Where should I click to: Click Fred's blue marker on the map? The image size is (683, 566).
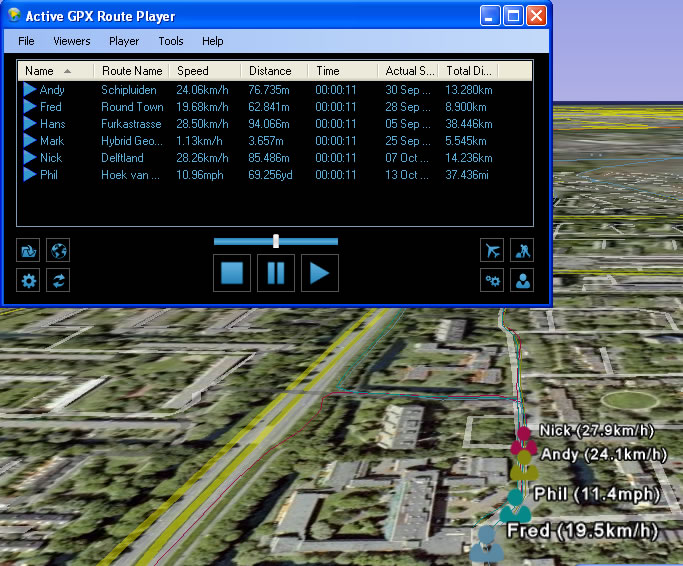pyautogui.click(x=487, y=543)
